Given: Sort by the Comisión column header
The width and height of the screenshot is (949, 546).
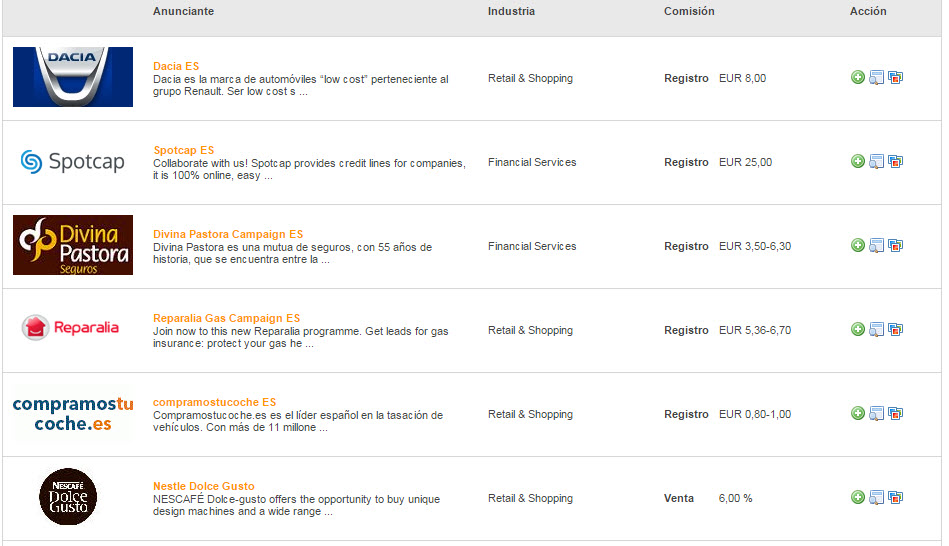Looking at the screenshot, I should pyautogui.click(x=689, y=11).
